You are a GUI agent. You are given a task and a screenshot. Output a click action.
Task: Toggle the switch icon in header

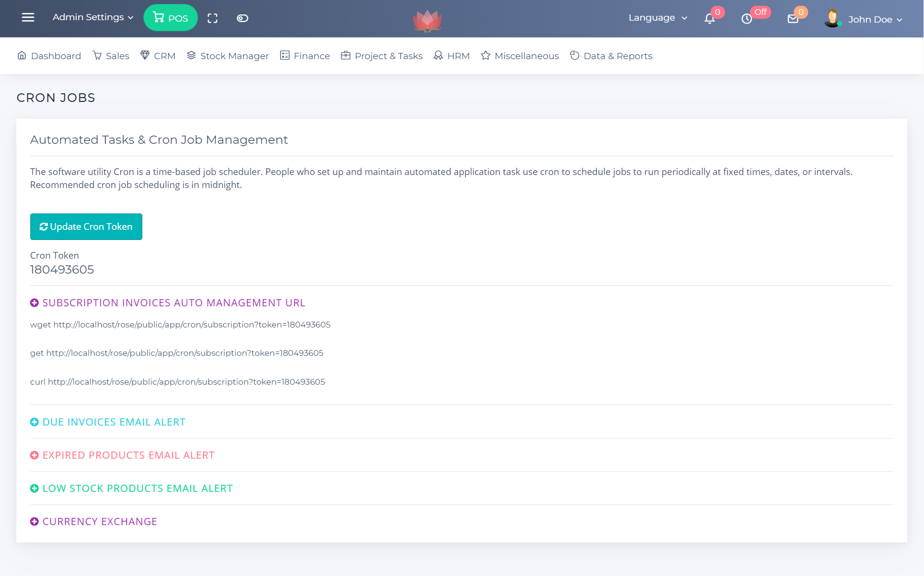click(x=242, y=18)
